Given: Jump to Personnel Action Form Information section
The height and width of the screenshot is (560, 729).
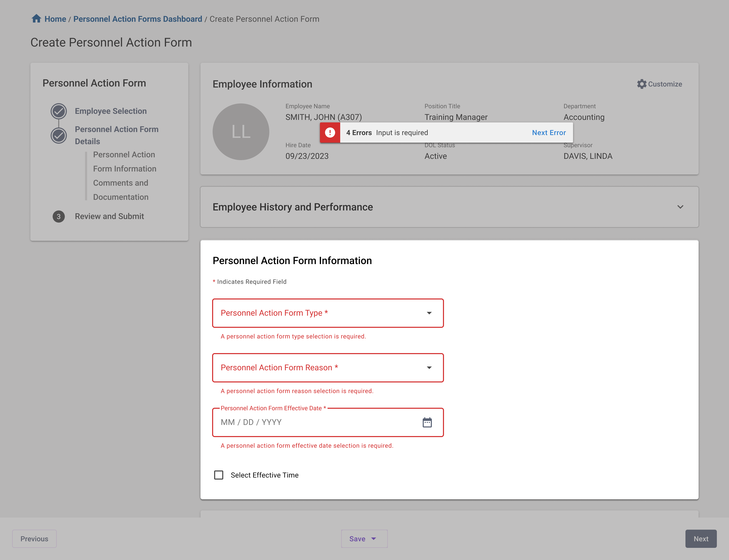Looking at the screenshot, I should tap(125, 162).
